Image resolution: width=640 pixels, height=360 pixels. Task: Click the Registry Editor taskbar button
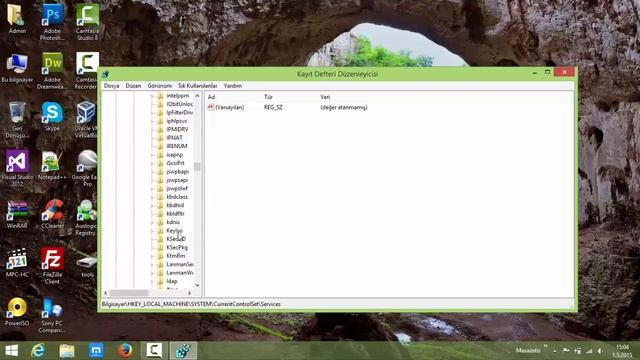(183, 351)
